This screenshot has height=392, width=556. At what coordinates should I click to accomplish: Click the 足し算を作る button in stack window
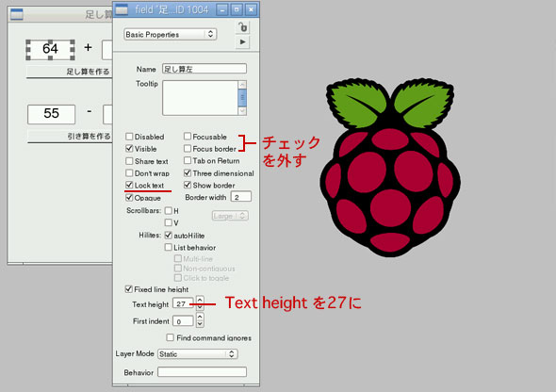point(70,72)
